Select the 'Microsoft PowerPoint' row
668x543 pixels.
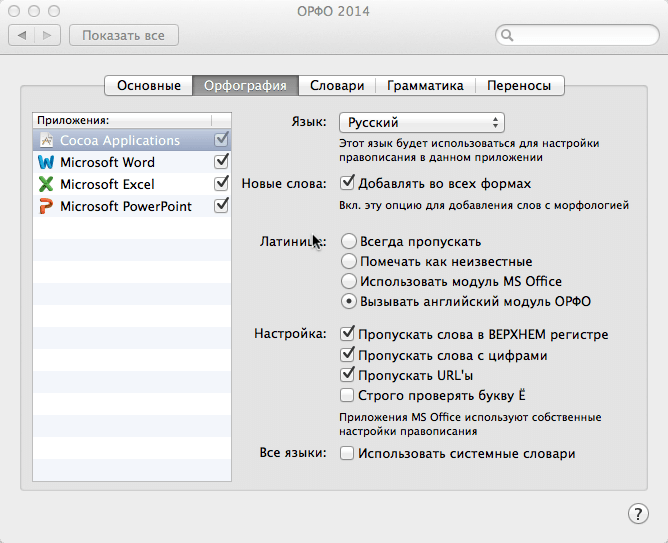coord(132,206)
